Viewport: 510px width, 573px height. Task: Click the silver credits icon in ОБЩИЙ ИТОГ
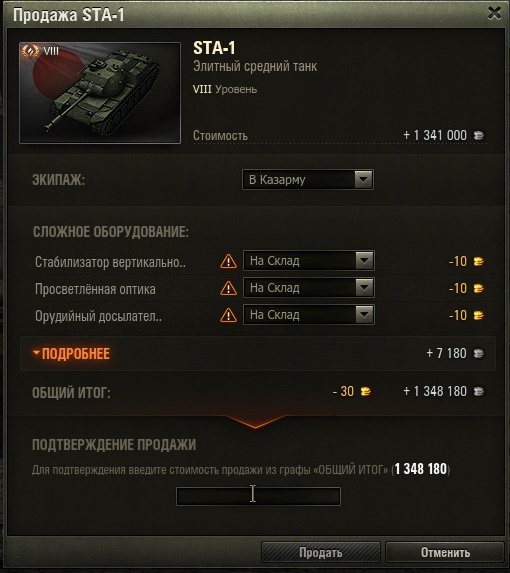479,391
